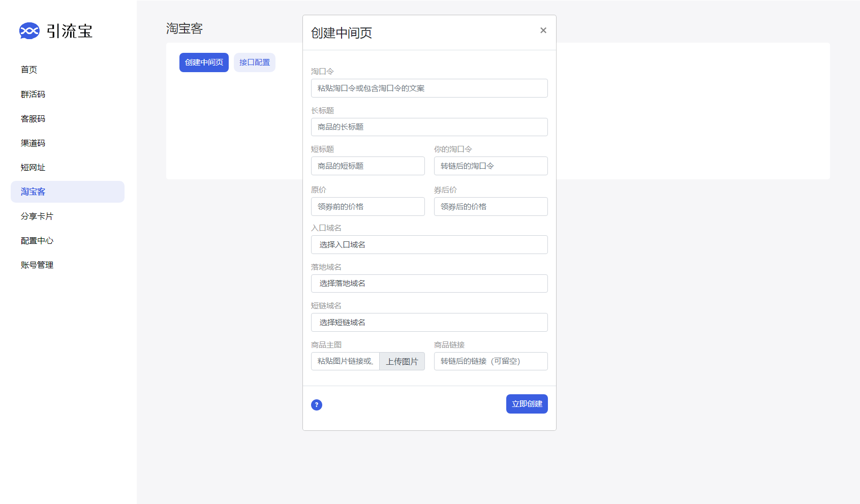Click the 淘口令 input field

point(429,88)
